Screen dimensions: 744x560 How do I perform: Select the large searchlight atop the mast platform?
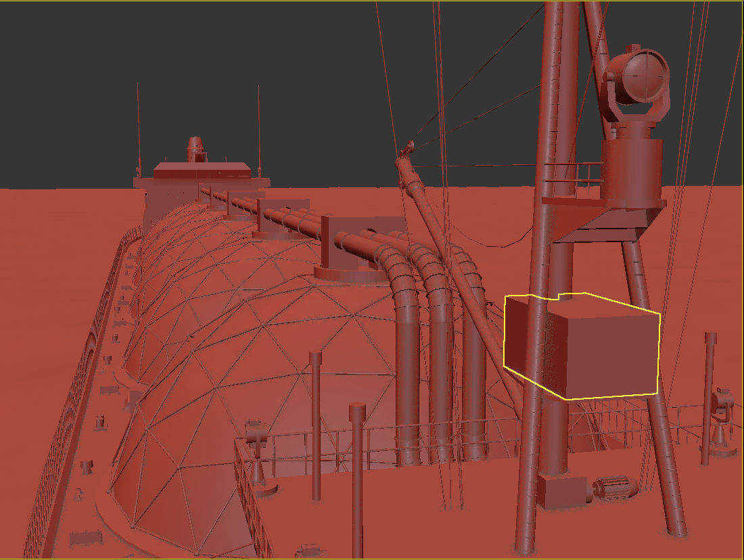coord(636,83)
